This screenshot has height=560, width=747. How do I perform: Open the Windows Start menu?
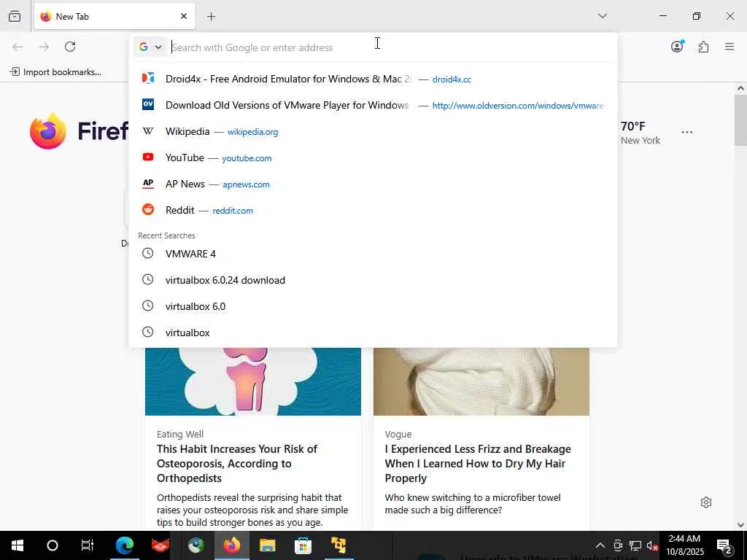point(18,545)
